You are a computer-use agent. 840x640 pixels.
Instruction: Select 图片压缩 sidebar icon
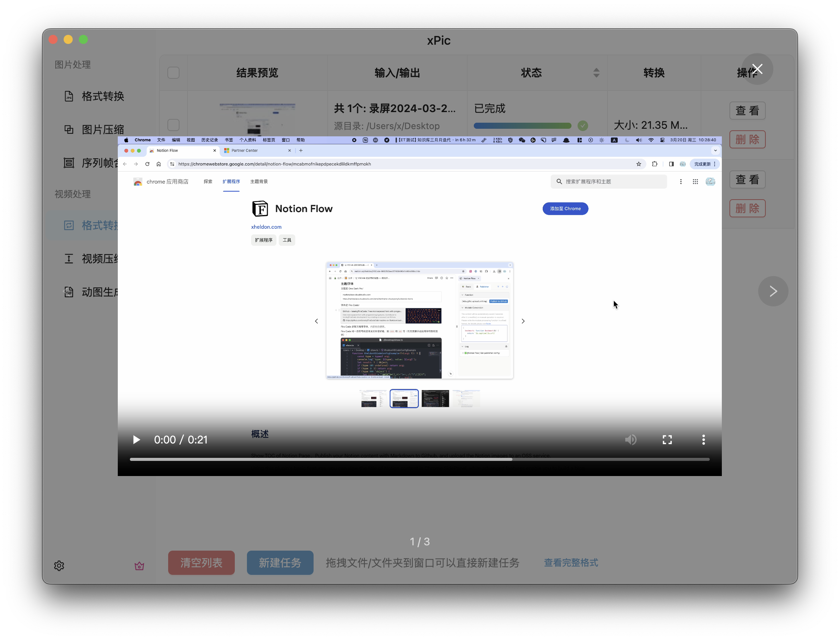point(69,130)
